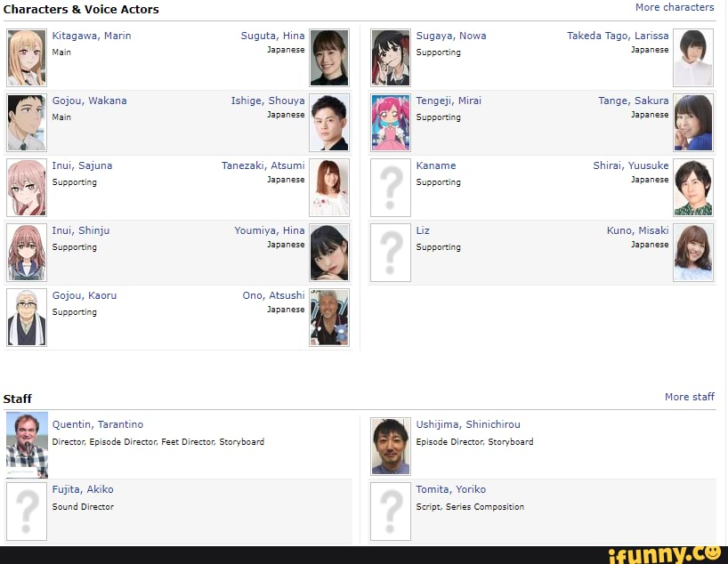728x564 pixels.
Task: Click the Ushijima, Shinichirou staff photo
Action: (391, 446)
